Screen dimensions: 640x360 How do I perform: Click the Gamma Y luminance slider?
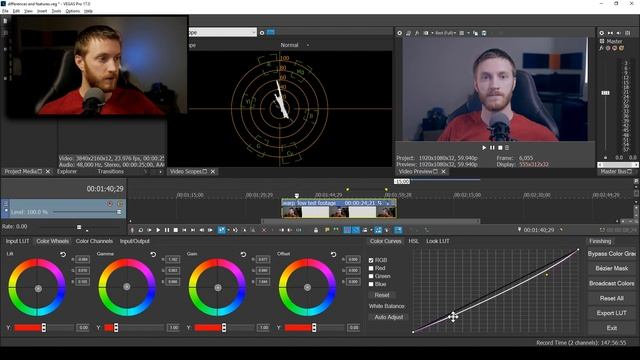coord(135,327)
